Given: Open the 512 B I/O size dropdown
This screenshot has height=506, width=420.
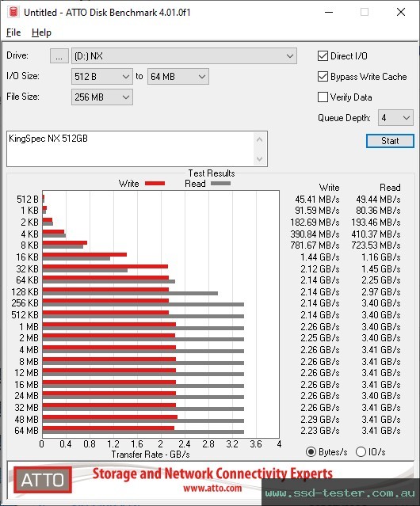Looking at the screenshot, I should (x=102, y=77).
